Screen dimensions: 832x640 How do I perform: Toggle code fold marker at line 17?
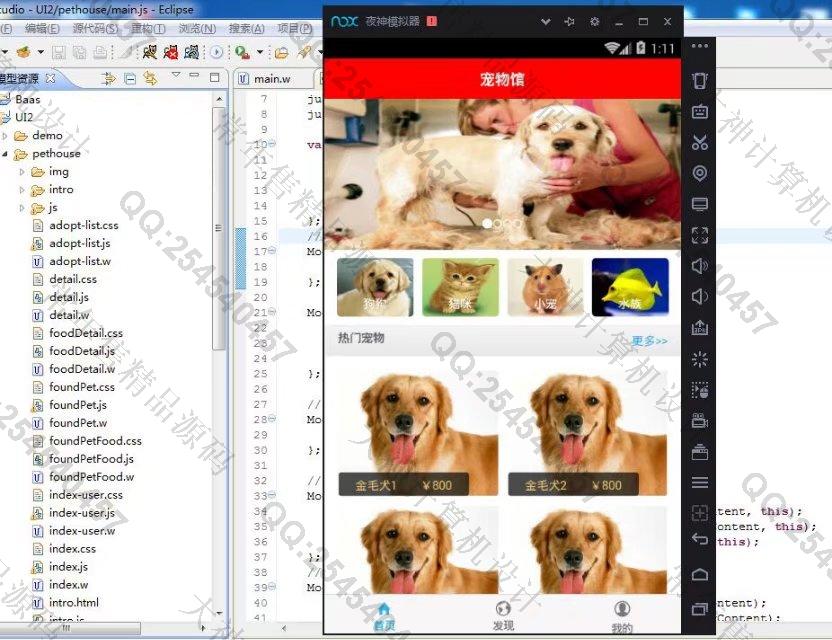pyautogui.click(x=272, y=250)
